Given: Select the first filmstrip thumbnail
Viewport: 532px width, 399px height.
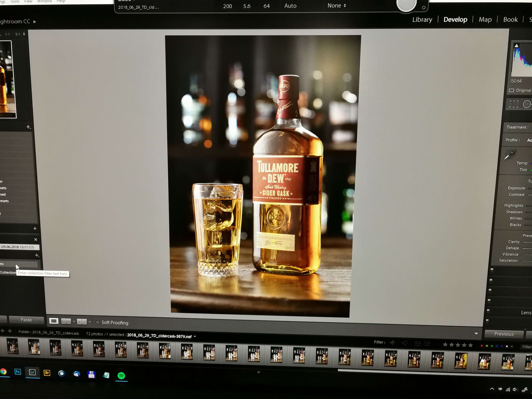Looking at the screenshot, I should click(x=12, y=346).
